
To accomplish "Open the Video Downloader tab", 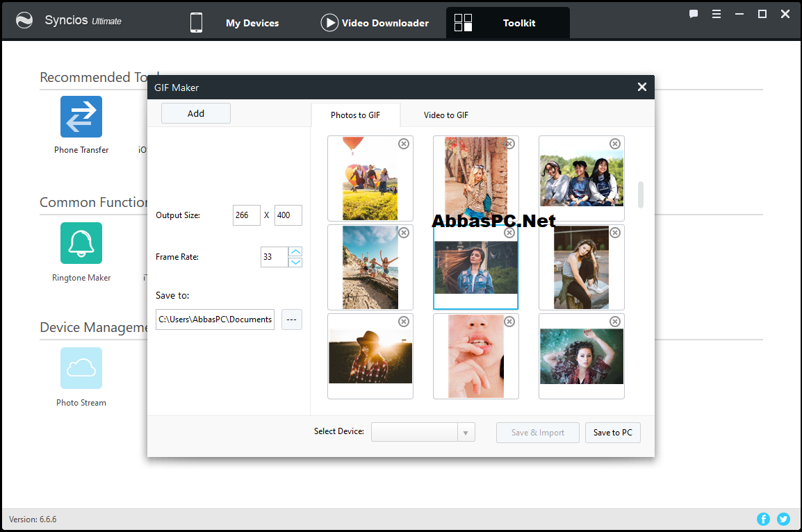I will pos(385,23).
